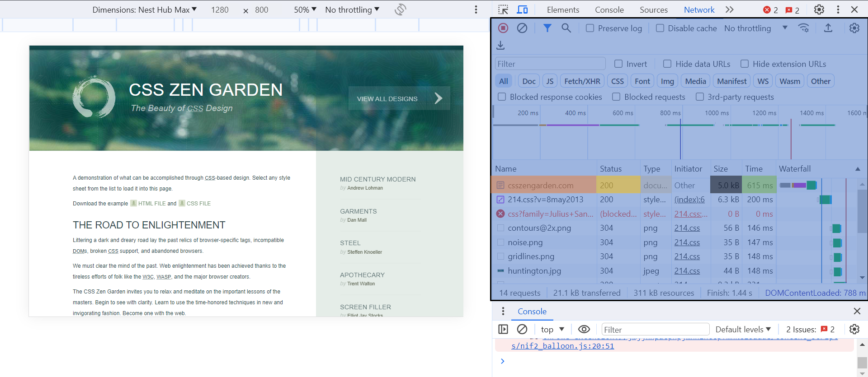Tick Blocked response cookies checkbox
This screenshot has height=377, width=868.
point(502,97)
